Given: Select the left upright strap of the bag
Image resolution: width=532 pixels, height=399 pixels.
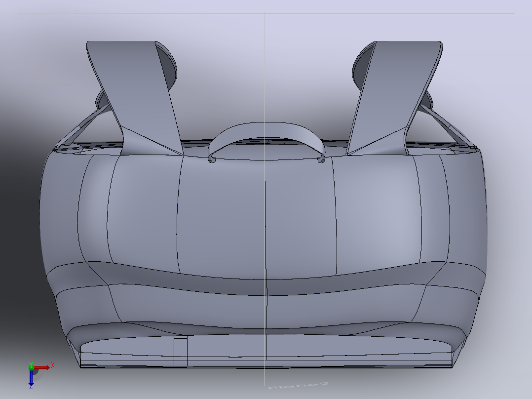Looking at the screenshot, I should pos(135,98).
